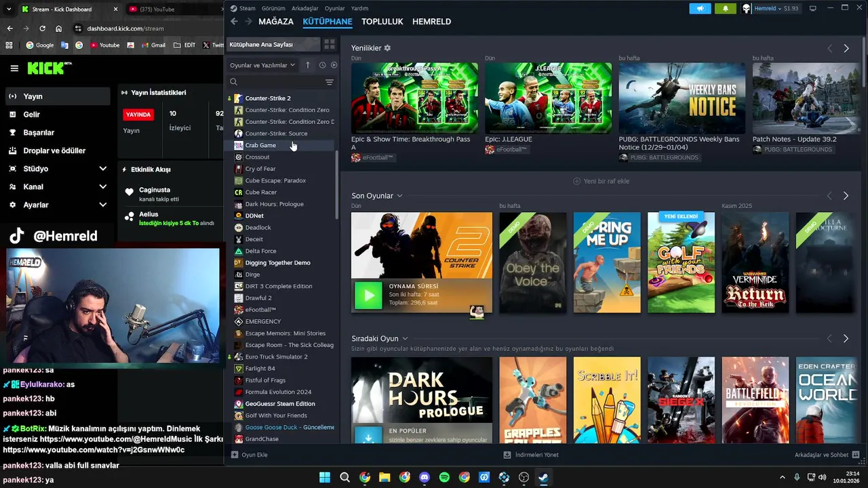Click next arrow in Yenilikler shelf
This screenshot has height=488, width=868.
point(846,48)
